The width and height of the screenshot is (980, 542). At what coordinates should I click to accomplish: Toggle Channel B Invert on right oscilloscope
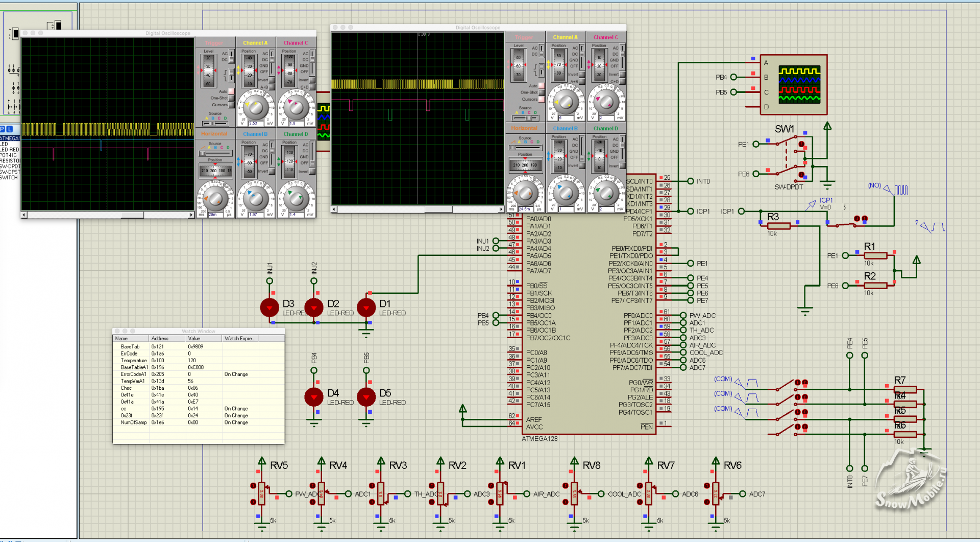582,166
